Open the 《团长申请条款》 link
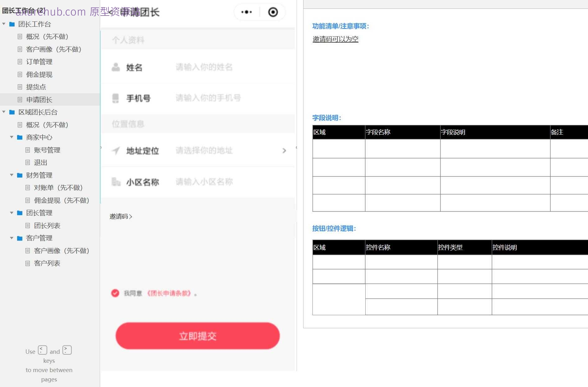The width and height of the screenshot is (588, 387). [x=170, y=293]
